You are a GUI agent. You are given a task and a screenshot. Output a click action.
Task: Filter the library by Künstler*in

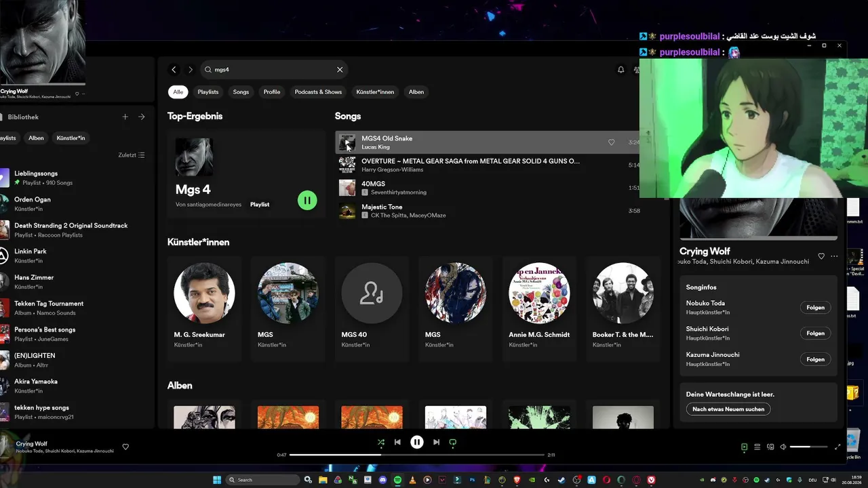(71, 138)
